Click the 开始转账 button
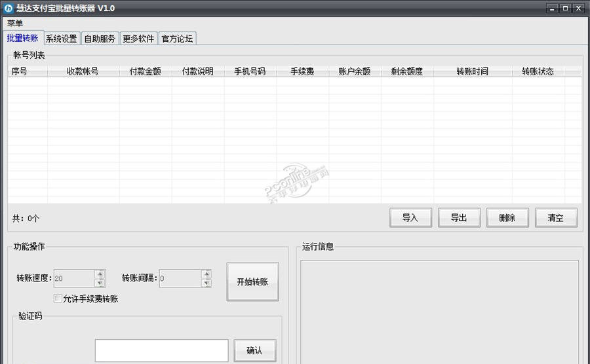 pos(252,282)
